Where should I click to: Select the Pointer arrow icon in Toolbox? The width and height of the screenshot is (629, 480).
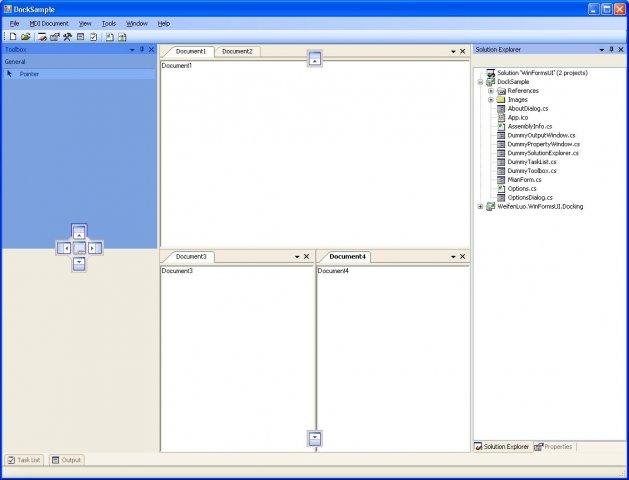(10, 74)
